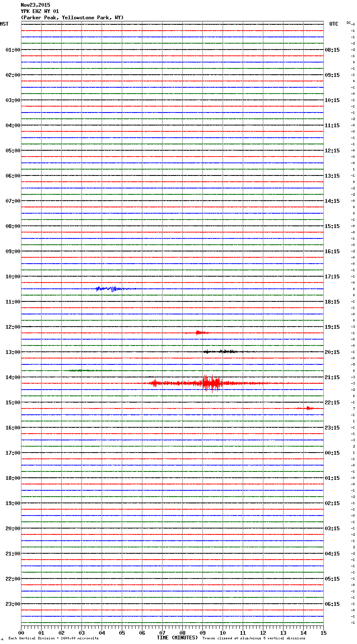Click the 02:00 MST time label
Screen dimensions: 357x644
[13, 75]
